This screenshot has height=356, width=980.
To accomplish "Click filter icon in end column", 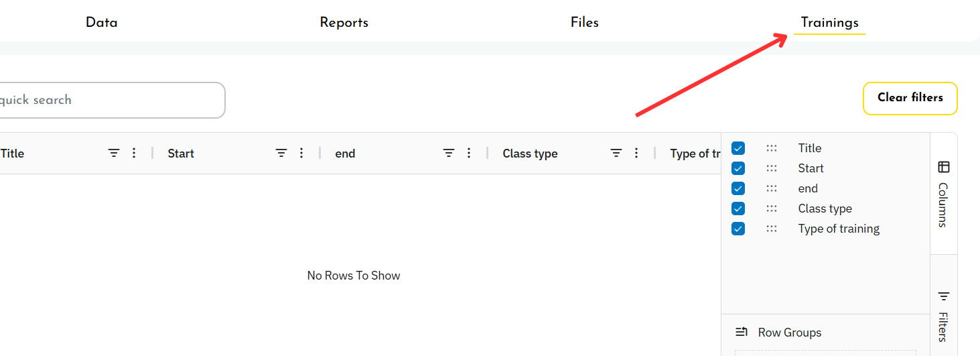I will coord(449,154).
